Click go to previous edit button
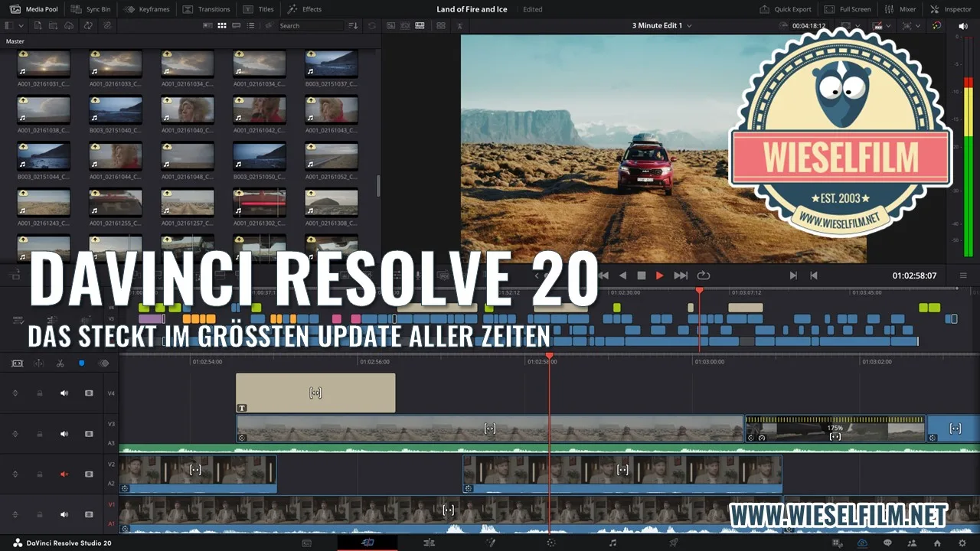980x551 pixels. (814, 275)
